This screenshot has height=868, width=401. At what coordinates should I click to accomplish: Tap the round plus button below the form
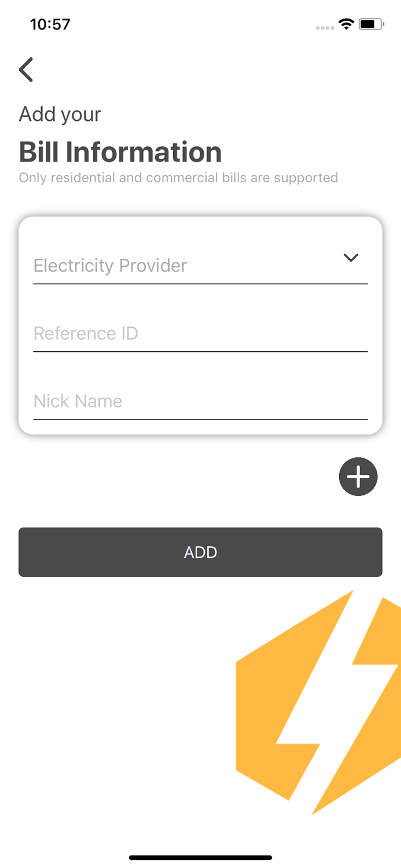coord(358,476)
